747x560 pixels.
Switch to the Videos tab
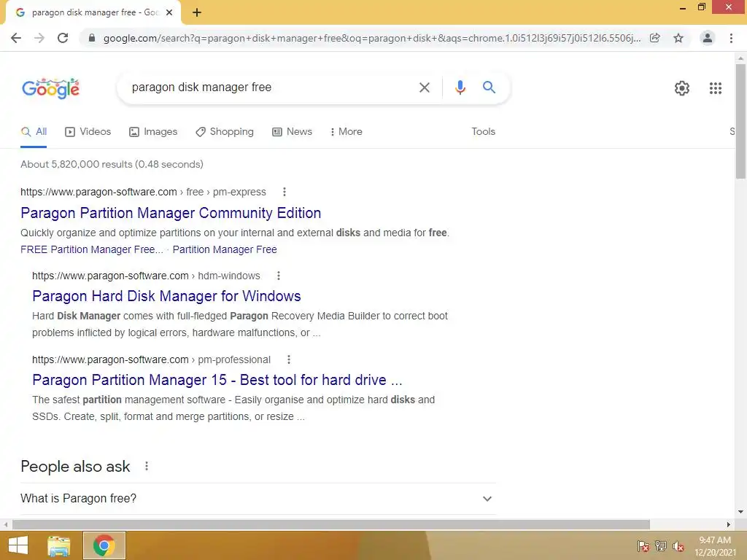[x=88, y=132]
